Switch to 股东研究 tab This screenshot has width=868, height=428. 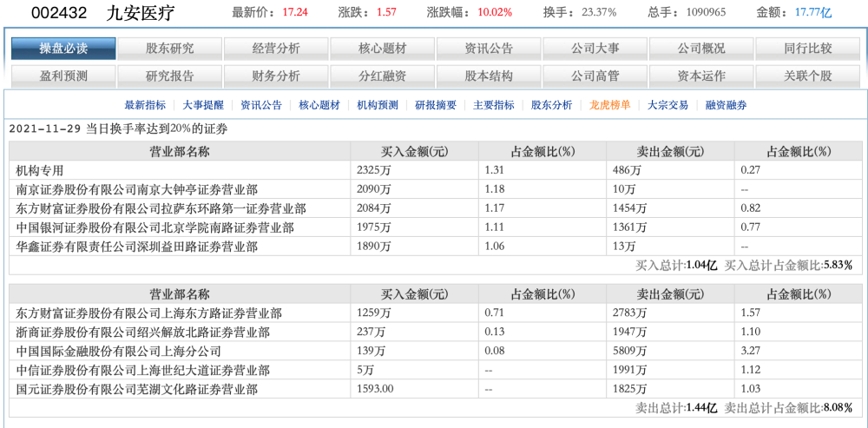coord(170,49)
